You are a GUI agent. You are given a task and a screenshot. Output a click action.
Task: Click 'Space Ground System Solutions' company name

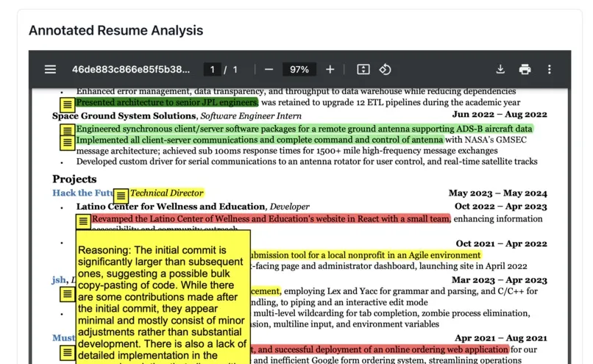[124, 116]
